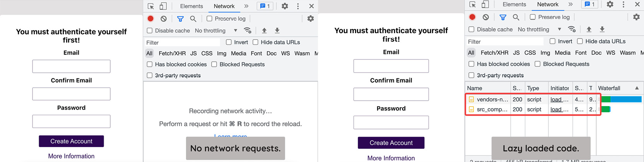This screenshot has height=162, width=644.
Task: Enable Preserve log checkbox in right DevTools
Action: click(533, 17)
